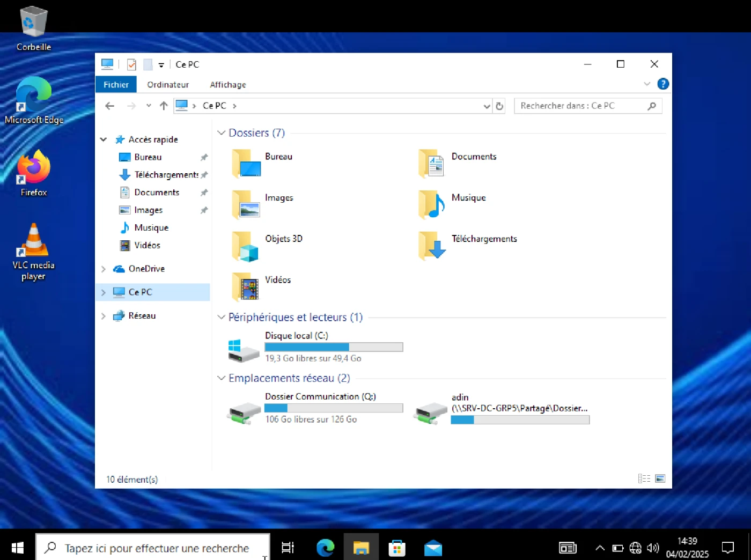The height and width of the screenshot is (560, 751).
Task: Open the Documents folder in Dossiers
Action: [458, 163]
